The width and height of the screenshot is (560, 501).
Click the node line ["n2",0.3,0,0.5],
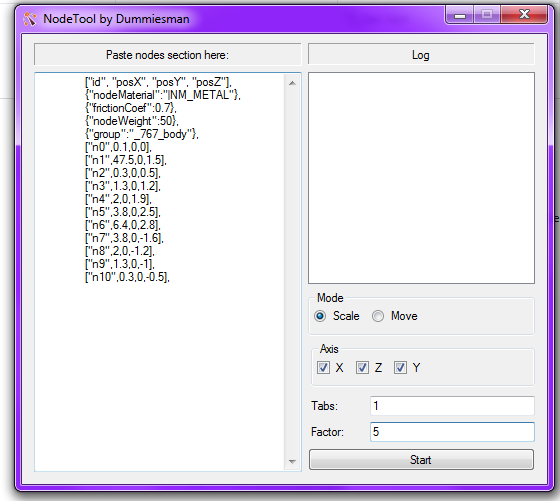(122, 173)
